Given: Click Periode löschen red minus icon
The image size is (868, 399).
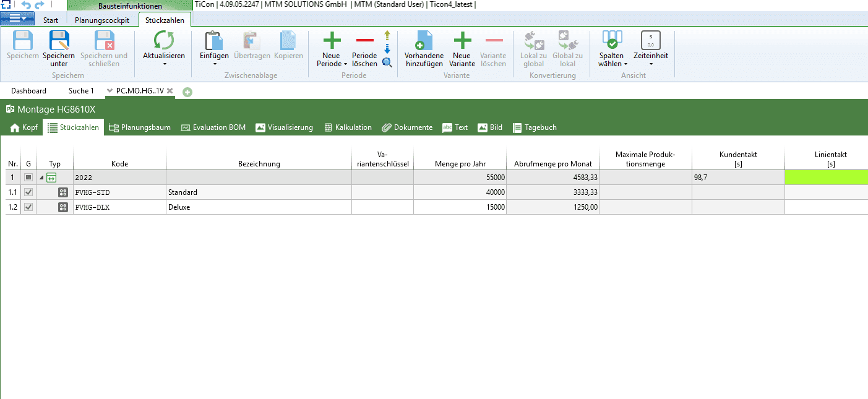Looking at the screenshot, I should pyautogui.click(x=364, y=41).
